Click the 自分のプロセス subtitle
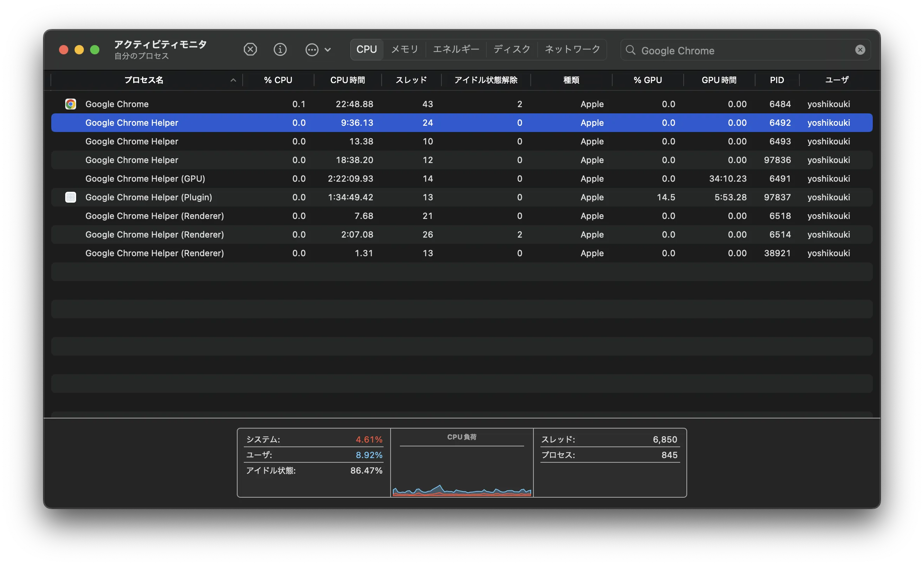Viewport: 924px width, 566px height. pos(142,56)
